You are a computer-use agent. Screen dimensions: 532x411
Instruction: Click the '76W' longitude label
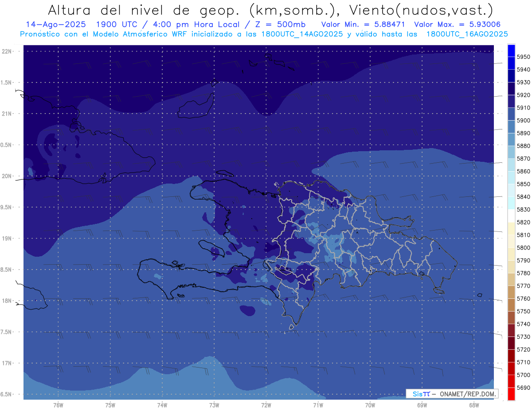pyautogui.click(x=58, y=405)
